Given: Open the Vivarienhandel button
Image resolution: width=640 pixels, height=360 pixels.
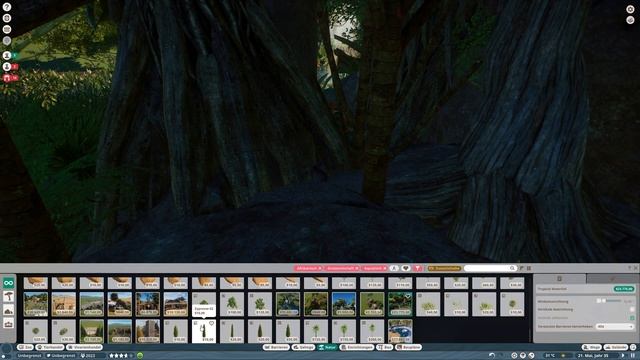Looking at the screenshot, I should [x=84, y=347].
